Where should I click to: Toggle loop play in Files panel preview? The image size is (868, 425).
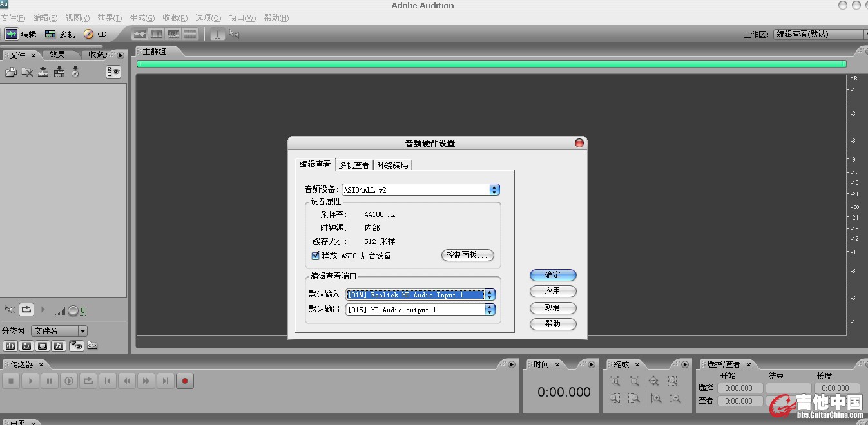point(26,310)
